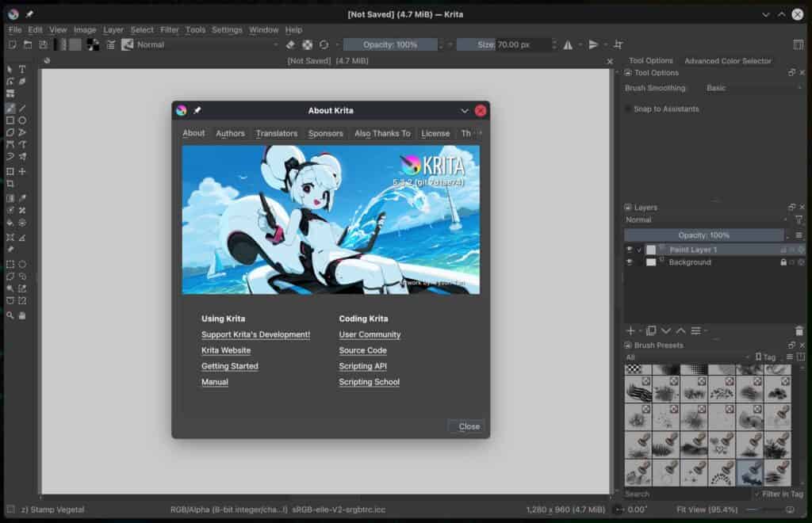The image size is (812, 523).
Task: Select the Paint Layer 1 row
Action: tap(714, 250)
